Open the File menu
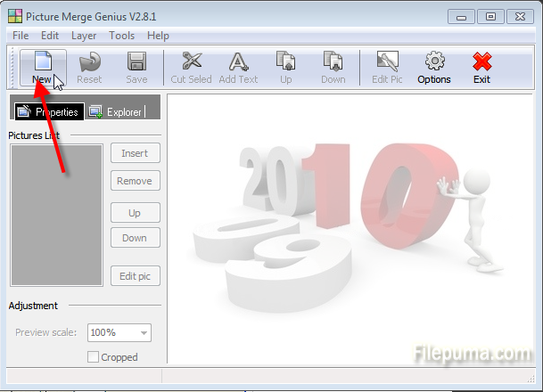 pos(21,36)
